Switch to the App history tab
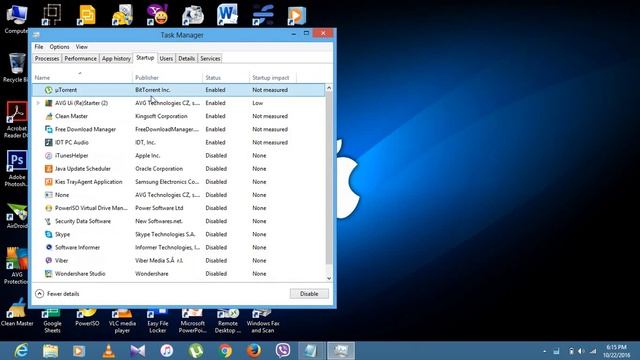The width and height of the screenshot is (640, 360). [x=116, y=59]
